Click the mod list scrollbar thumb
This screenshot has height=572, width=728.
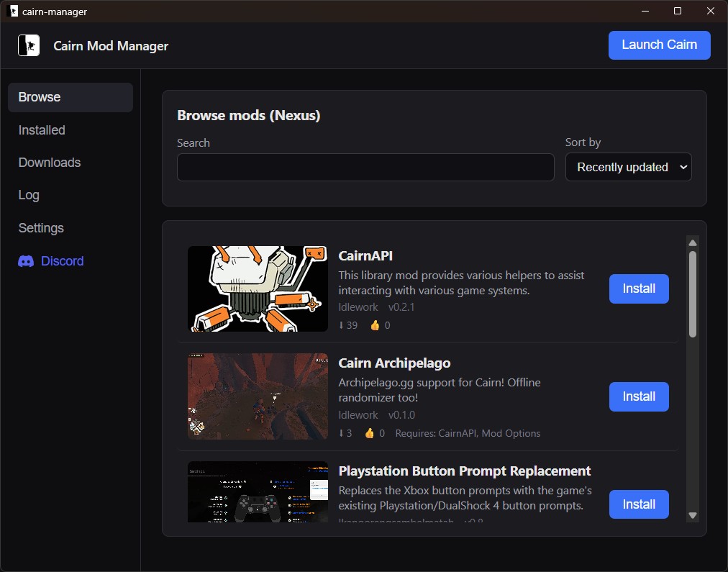point(693,294)
